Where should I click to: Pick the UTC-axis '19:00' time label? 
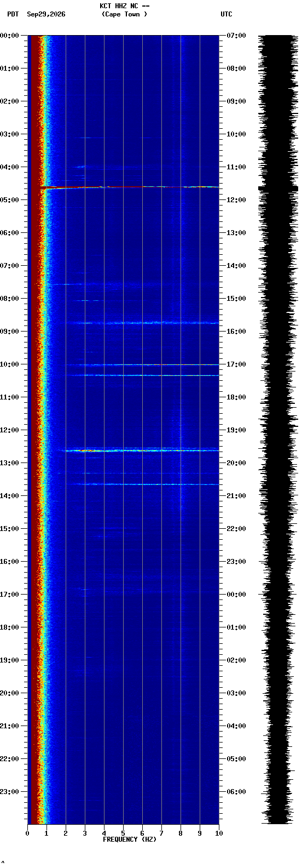click(236, 430)
